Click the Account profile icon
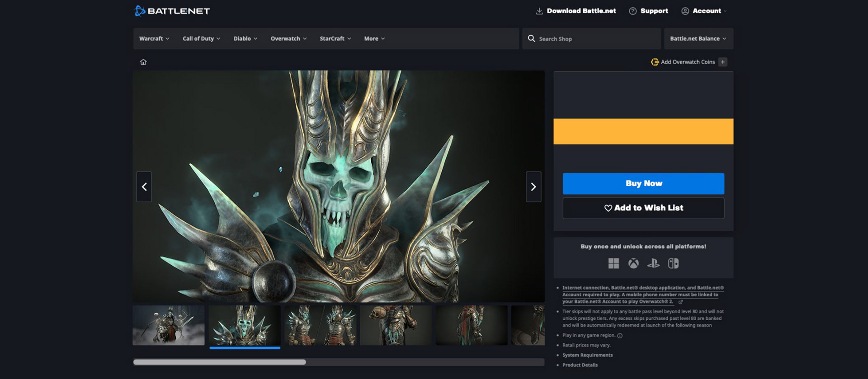The image size is (868, 379). point(685,11)
